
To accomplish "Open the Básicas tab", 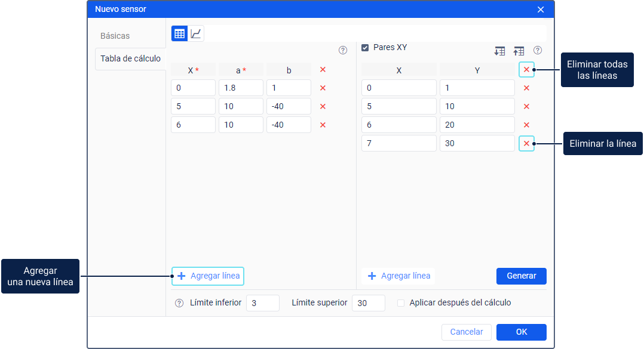I will [115, 36].
